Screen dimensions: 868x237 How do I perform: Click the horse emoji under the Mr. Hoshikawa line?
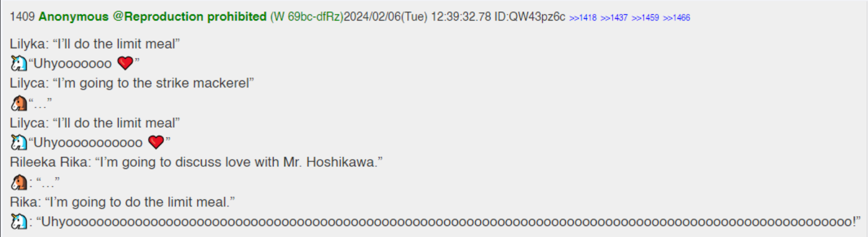18,182
